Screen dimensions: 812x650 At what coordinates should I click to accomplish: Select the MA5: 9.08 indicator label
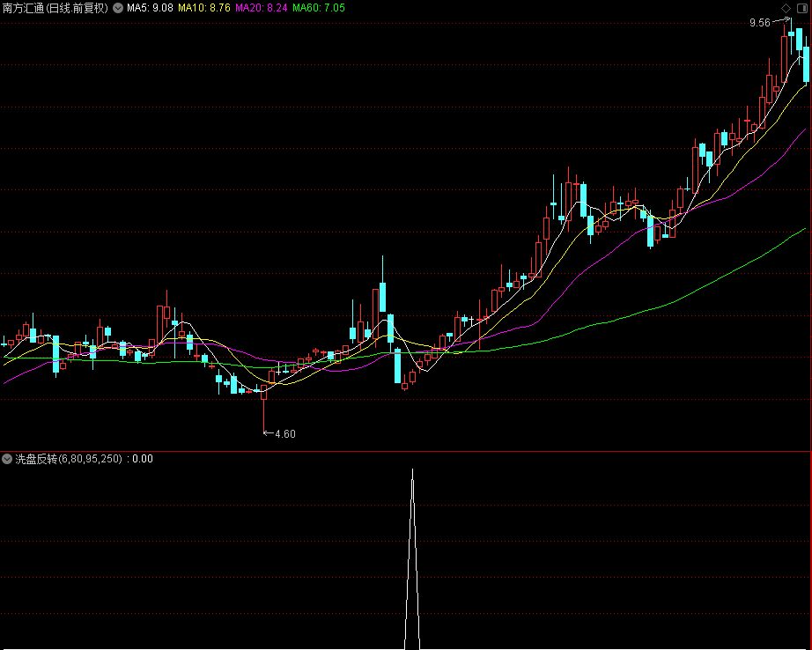pos(149,8)
